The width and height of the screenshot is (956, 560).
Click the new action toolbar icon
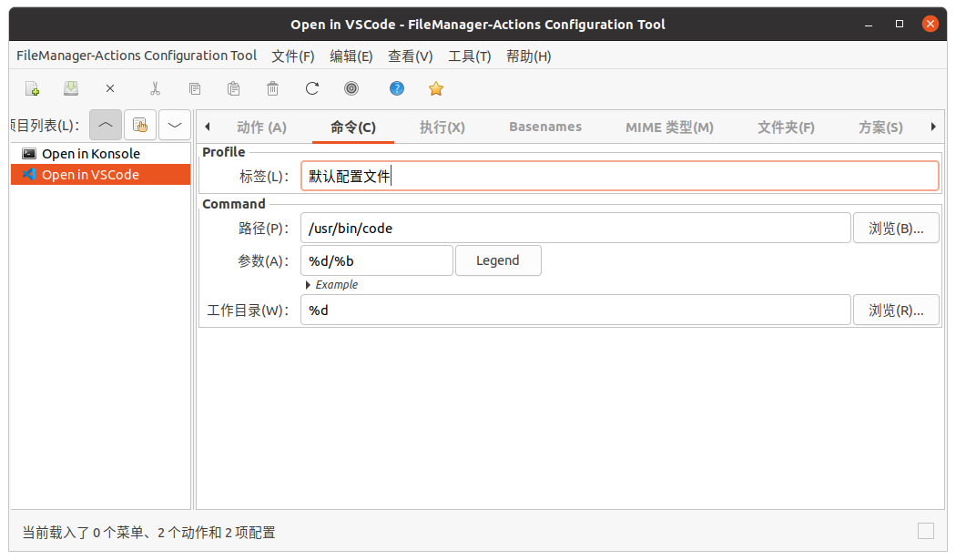click(x=32, y=88)
